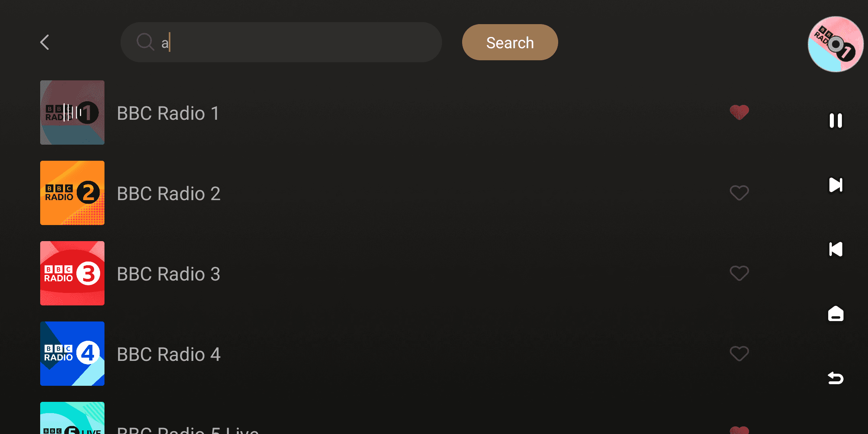Image resolution: width=868 pixels, height=434 pixels.
Task: Unfavorite BBC Radio 1 heart
Action: [739, 113]
